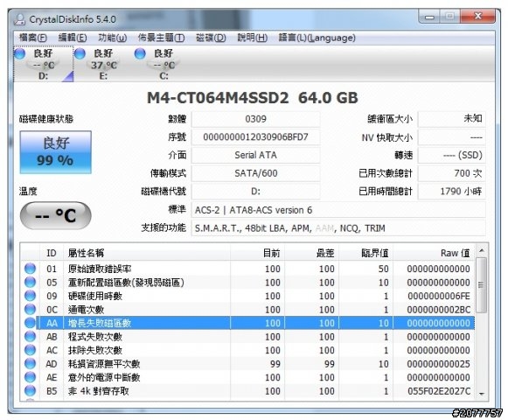Click power-on count field 700 次
Viewport: 508px width, 420px height.
[452, 173]
